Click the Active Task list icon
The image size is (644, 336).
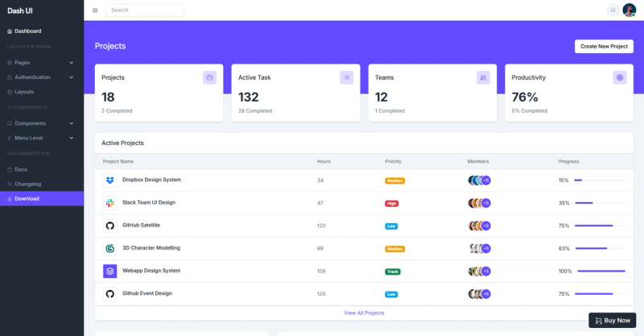tap(346, 77)
